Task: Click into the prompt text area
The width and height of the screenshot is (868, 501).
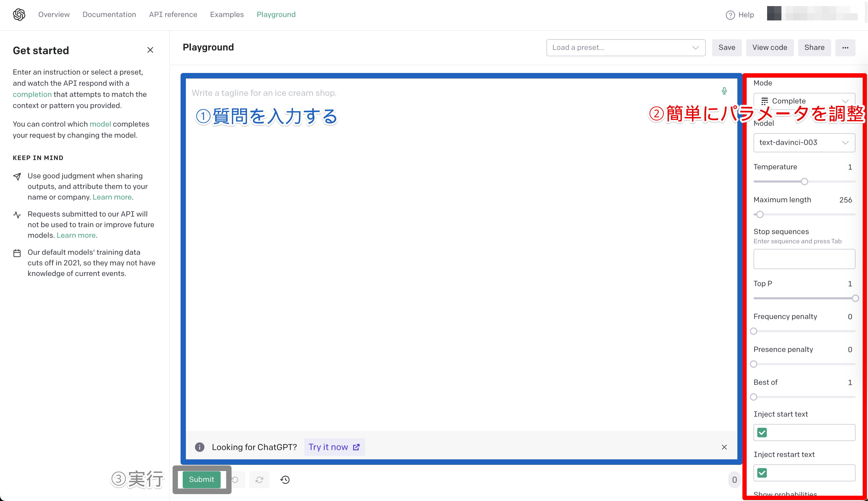Action: (x=461, y=255)
